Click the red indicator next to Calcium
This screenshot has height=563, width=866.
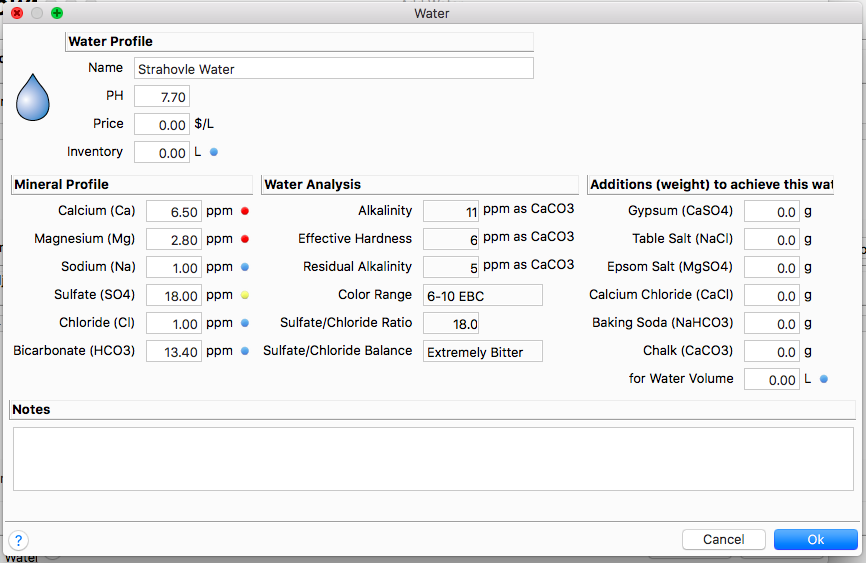tap(245, 212)
